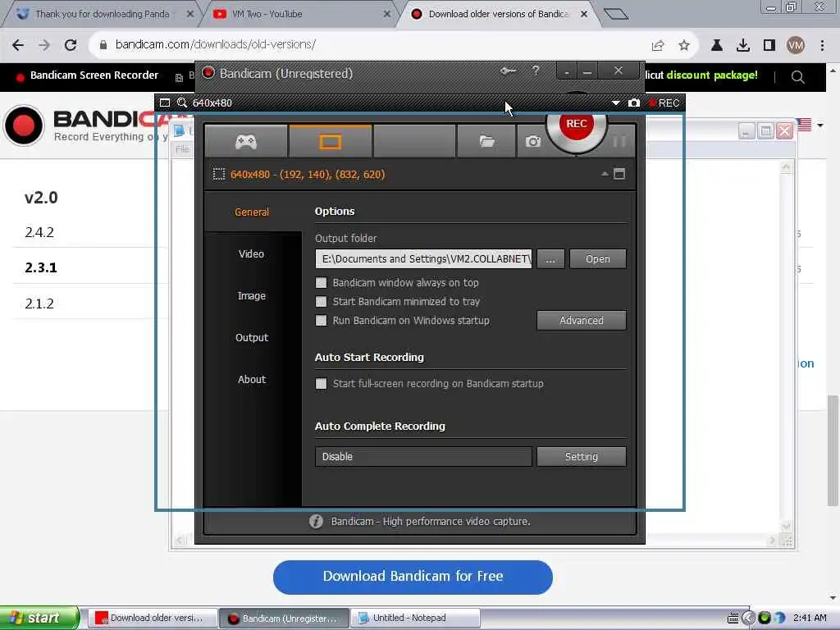Click the Chrome labs flask icon
Screen dimensions: 840x630
point(717,46)
